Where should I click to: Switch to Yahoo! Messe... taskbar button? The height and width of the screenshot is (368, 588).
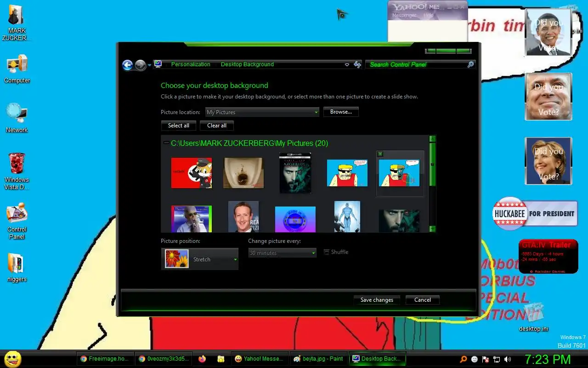[x=260, y=359]
